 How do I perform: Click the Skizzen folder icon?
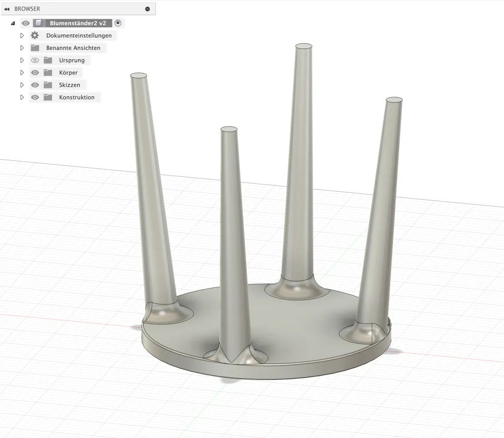[47, 85]
